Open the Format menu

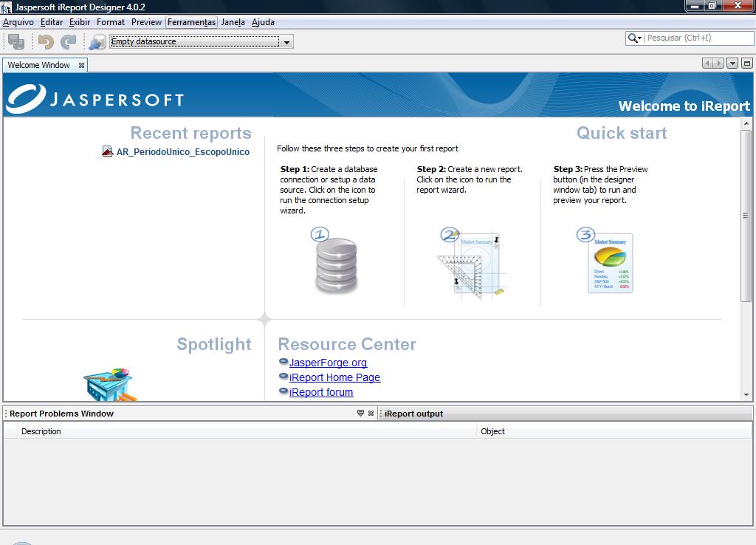click(111, 22)
